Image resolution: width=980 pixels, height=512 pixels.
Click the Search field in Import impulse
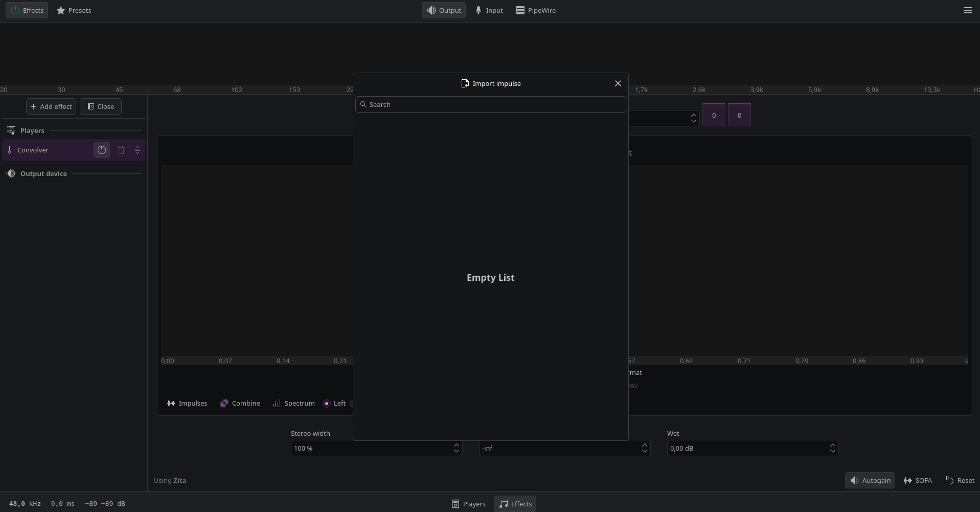(x=491, y=104)
